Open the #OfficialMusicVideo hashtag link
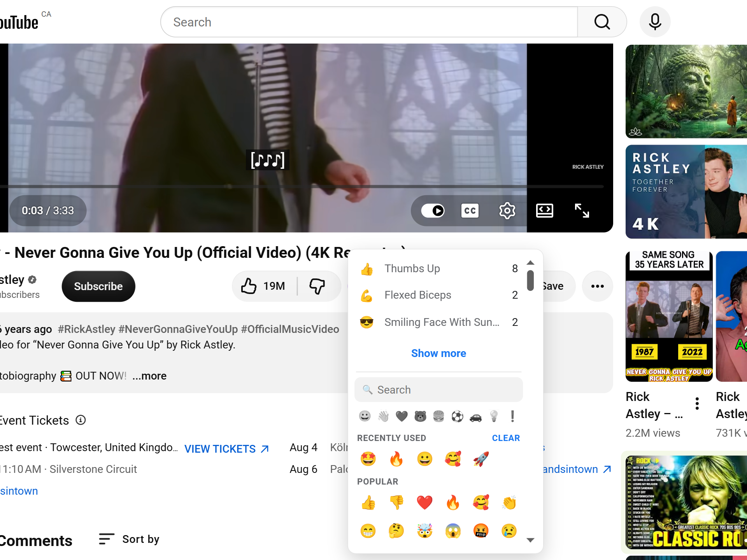 click(290, 329)
